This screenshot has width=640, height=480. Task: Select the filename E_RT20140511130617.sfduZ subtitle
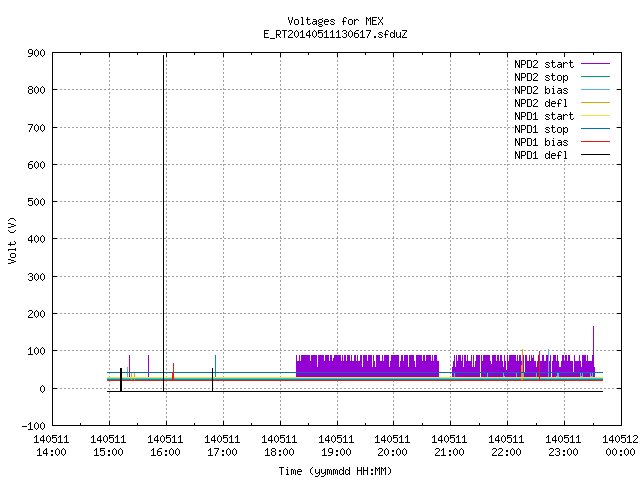point(335,34)
